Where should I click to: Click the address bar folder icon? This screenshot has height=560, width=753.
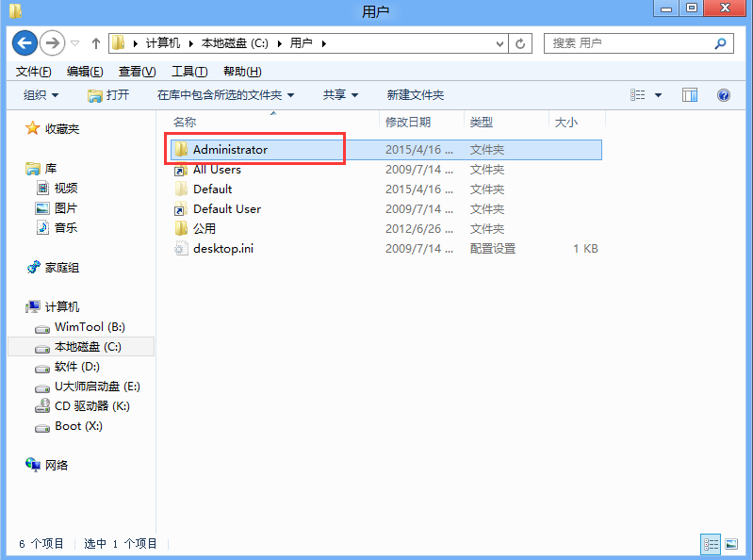(119, 43)
